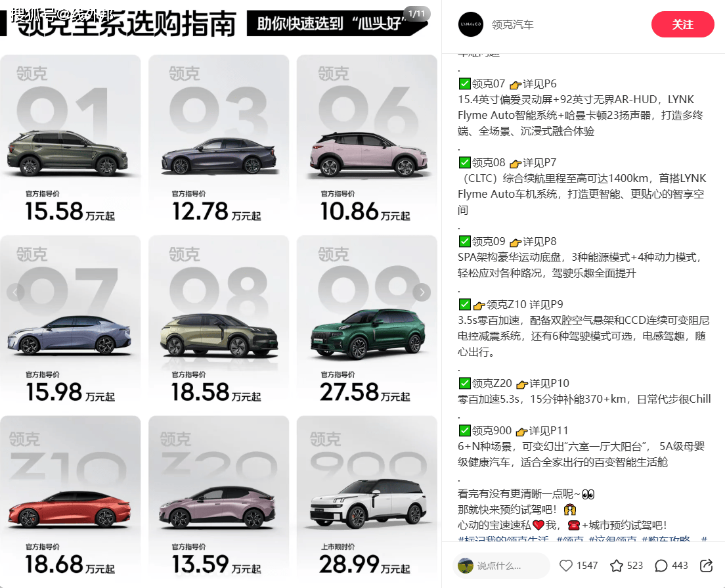
Task: Click the green check mark beside 领克07
Action: click(464, 83)
